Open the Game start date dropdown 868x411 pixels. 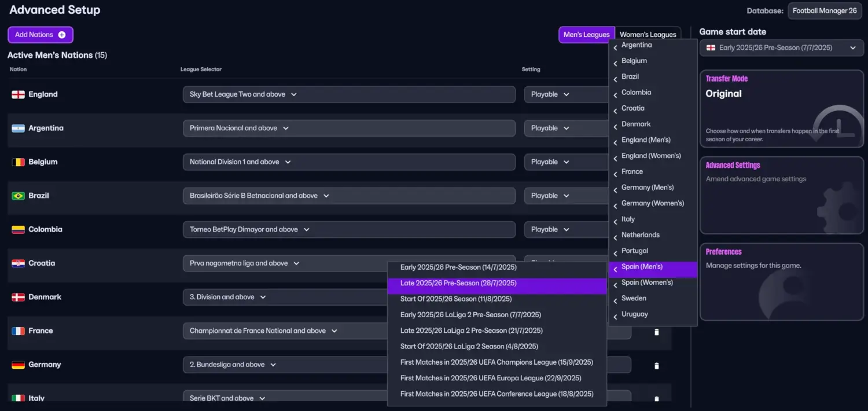pyautogui.click(x=782, y=48)
